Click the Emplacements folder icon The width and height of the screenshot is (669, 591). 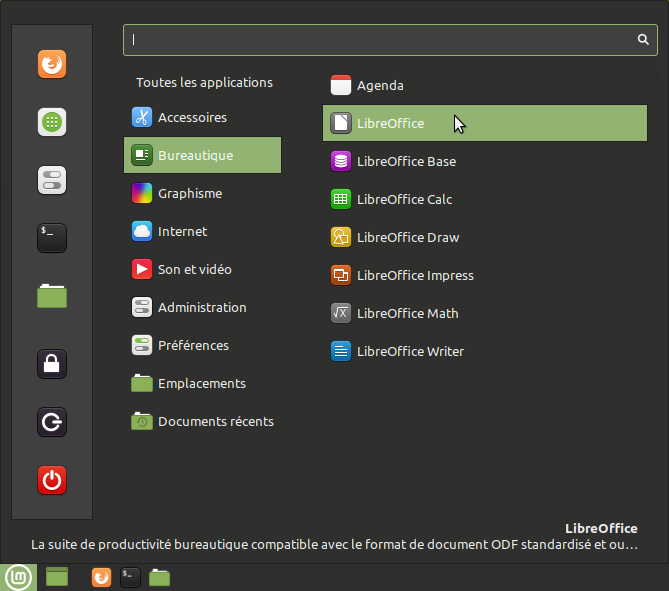[142, 383]
